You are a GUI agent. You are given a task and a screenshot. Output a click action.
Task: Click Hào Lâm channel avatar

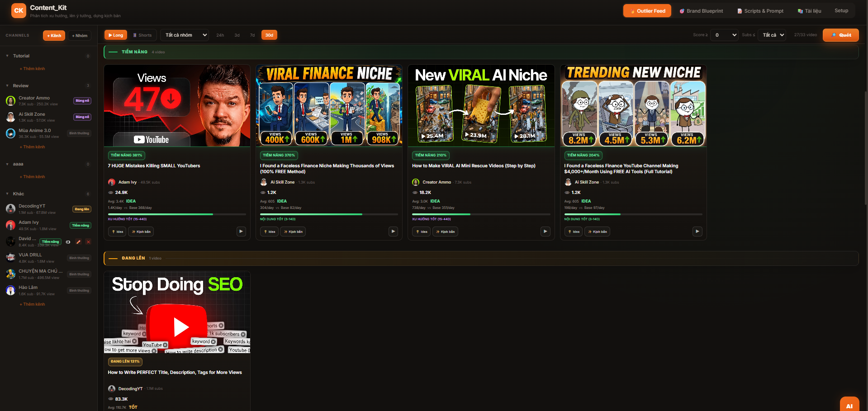[x=10, y=290]
